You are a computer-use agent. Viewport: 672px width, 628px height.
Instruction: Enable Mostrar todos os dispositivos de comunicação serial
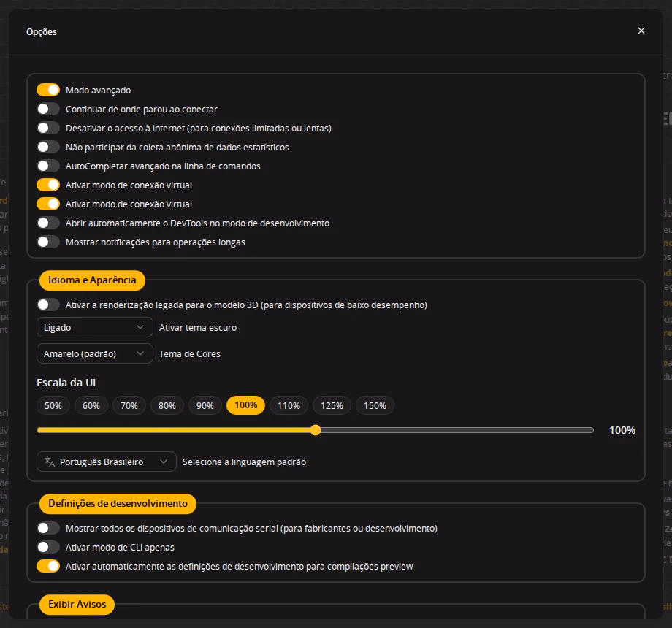(x=48, y=528)
